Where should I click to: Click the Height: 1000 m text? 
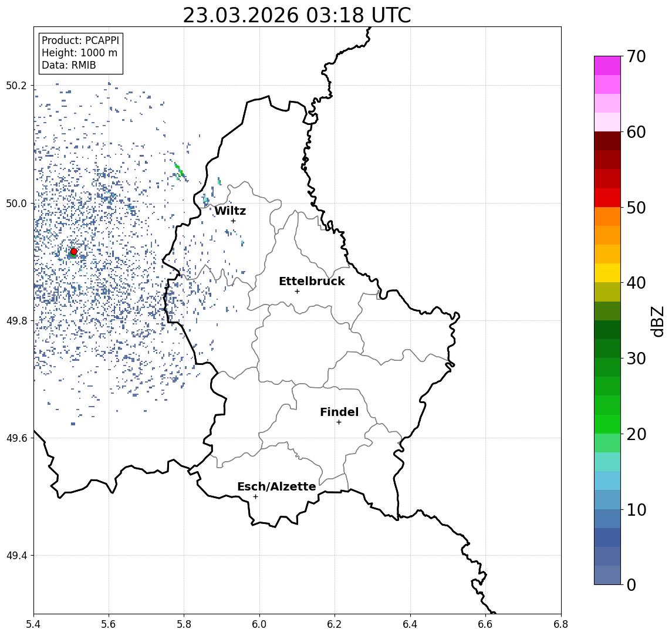79,53
